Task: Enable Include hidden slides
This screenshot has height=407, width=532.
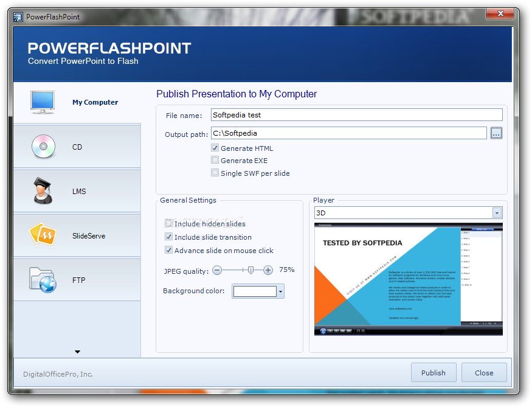Action: pyautogui.click(x=168, y=223)
